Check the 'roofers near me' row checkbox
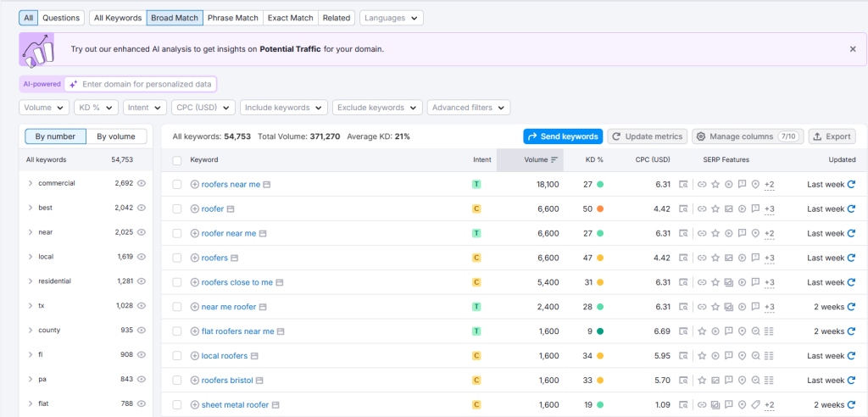This screenshot has height=417, width=868. coord(177,185)
